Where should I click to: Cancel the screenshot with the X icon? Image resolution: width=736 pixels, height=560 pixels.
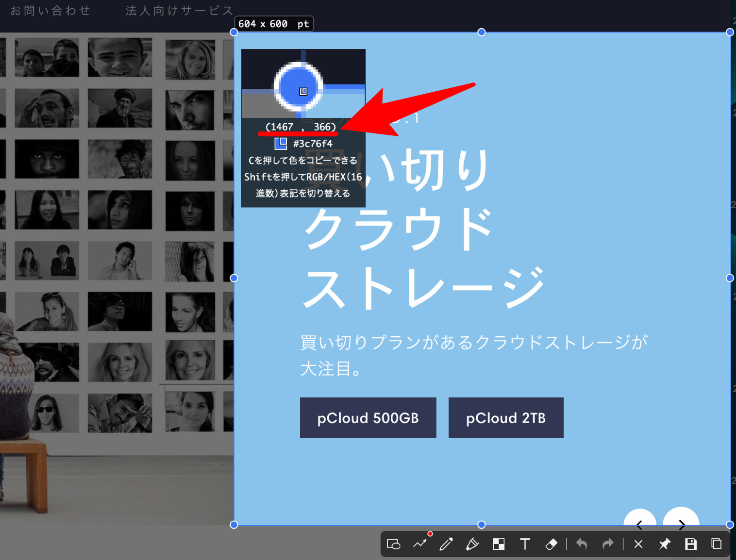pos(638,544)
